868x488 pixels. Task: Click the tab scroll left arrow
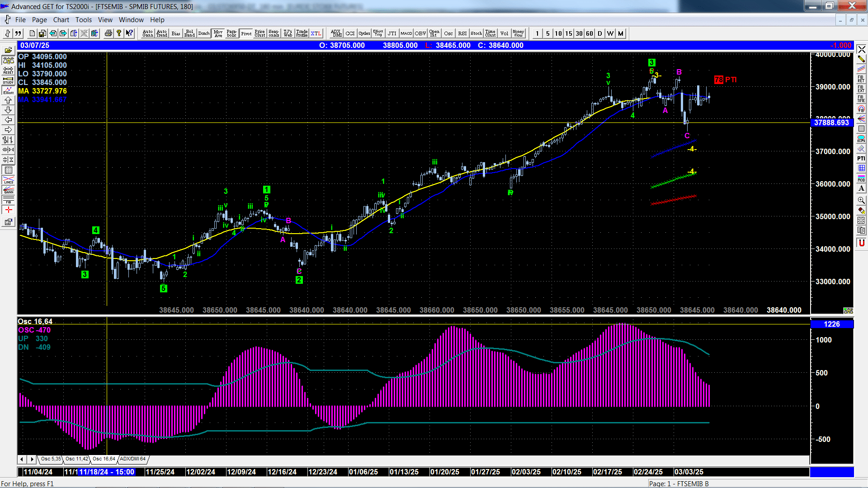coord(22,459)
